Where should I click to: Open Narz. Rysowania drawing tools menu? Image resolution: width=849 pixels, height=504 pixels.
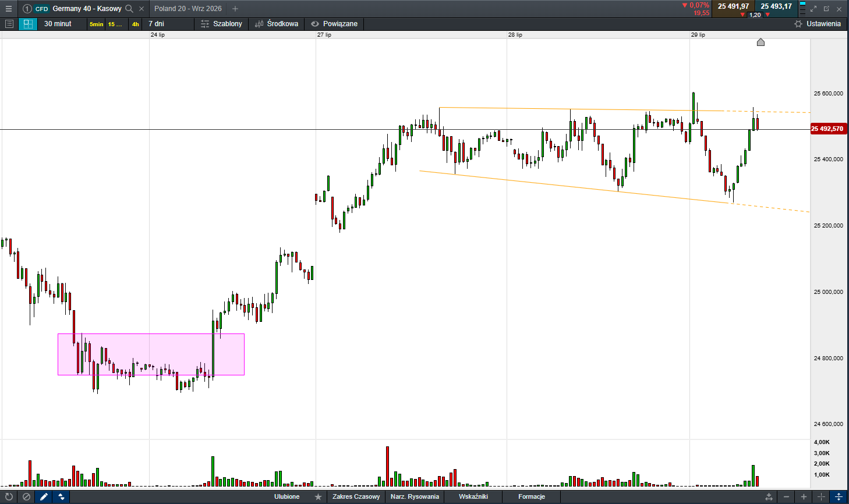pos(415,496)
